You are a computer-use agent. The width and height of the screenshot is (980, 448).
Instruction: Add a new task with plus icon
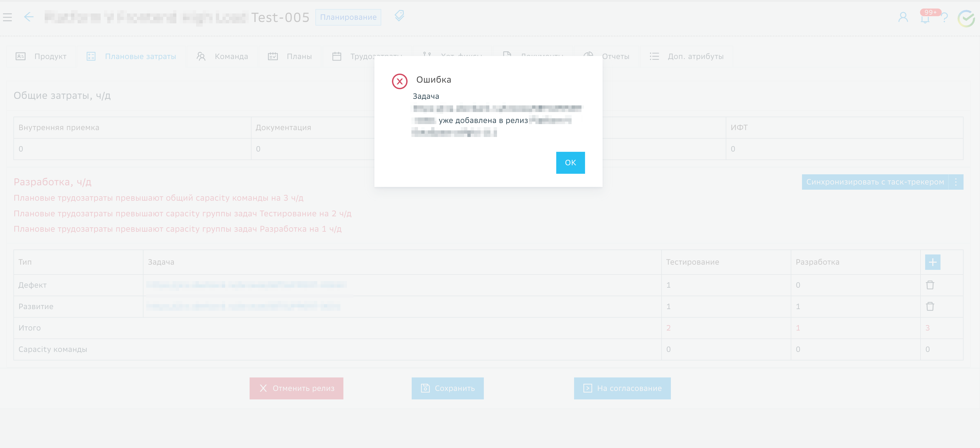pos(933,262)
